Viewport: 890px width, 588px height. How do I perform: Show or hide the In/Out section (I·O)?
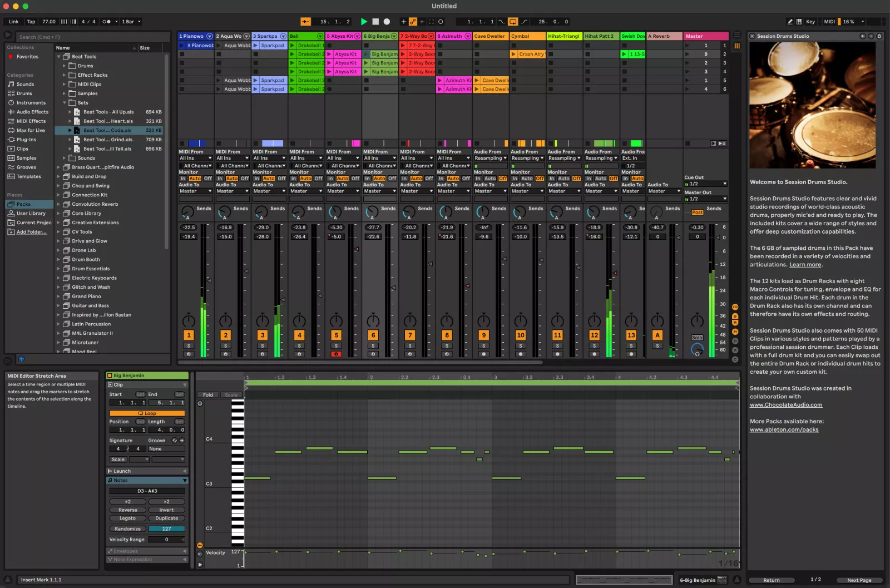[x=735, y=307]
